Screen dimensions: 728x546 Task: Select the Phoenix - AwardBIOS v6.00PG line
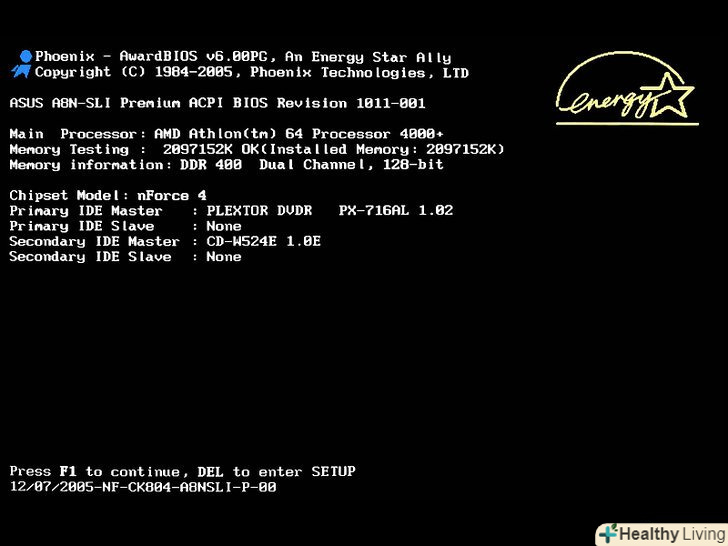coord(243,57)
